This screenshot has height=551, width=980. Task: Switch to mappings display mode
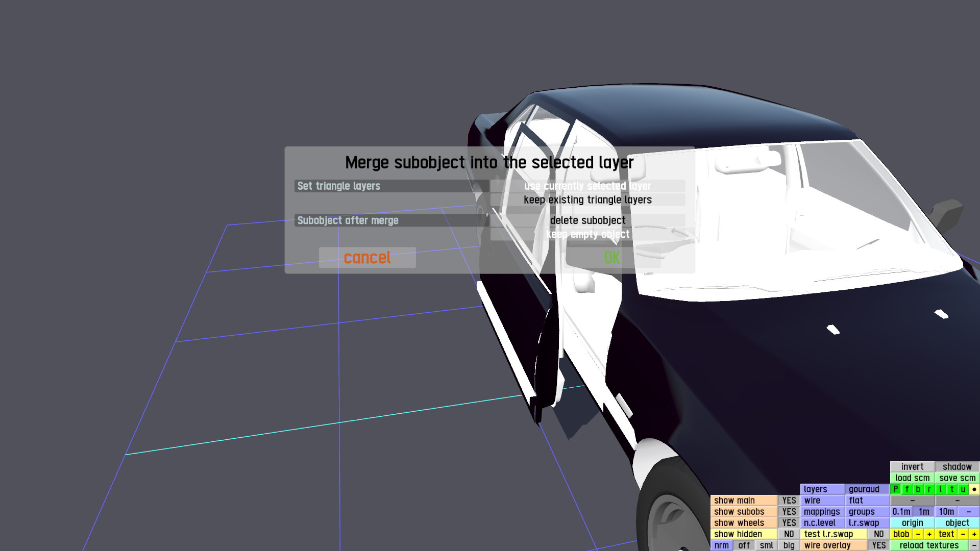(822, 512)
